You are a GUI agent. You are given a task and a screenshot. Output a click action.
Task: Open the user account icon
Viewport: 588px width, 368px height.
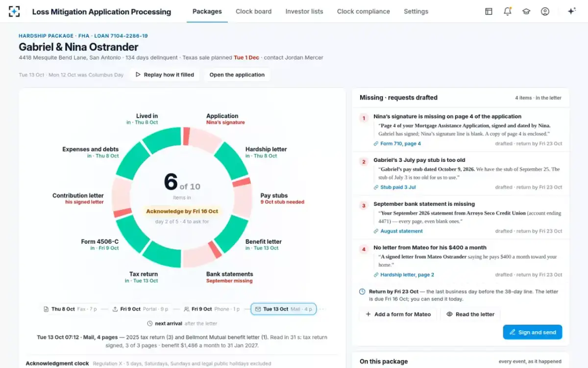545,11
